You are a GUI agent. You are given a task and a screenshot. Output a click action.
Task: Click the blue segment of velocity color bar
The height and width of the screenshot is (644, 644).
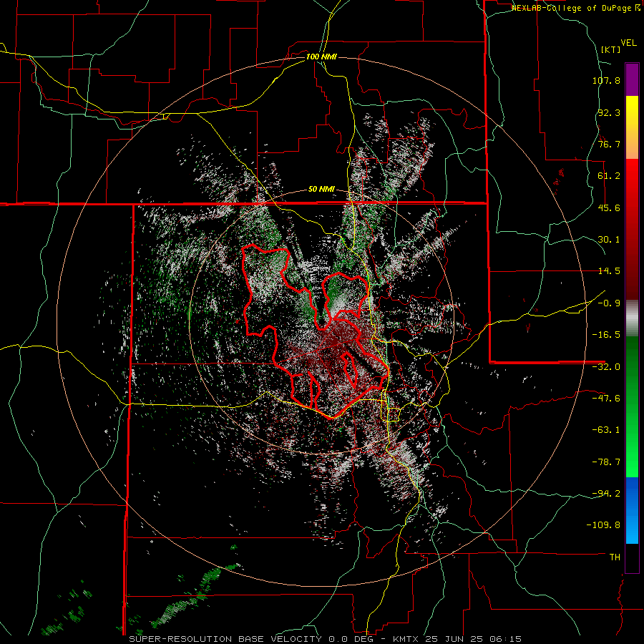click(632, 510)
